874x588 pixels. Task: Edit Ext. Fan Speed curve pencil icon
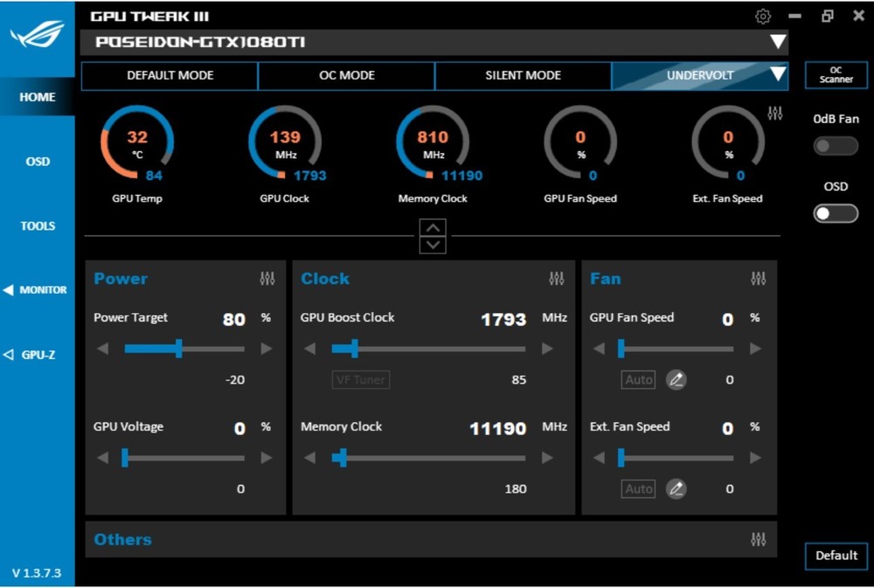(x=676, y=488)
